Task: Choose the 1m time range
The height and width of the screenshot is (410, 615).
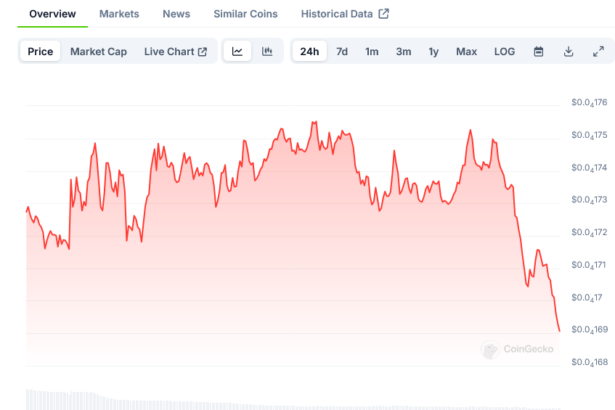Action: pyautogui.click(x=372, y=52)
